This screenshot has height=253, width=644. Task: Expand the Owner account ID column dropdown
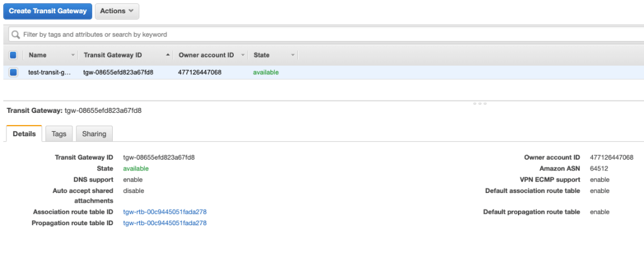click(243, 56)
